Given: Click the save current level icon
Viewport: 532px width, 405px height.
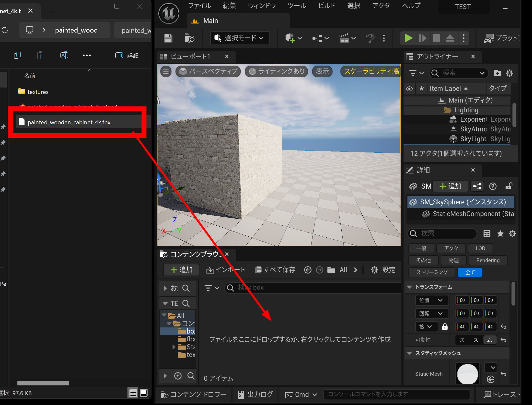Looking at the screenshot, I should 168,38.
